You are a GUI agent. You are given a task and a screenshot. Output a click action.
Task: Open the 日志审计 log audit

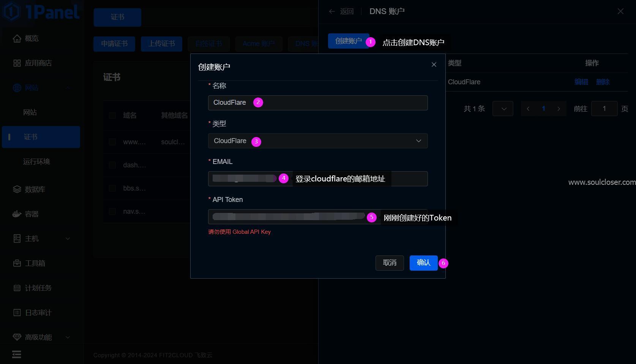[33, 313]
